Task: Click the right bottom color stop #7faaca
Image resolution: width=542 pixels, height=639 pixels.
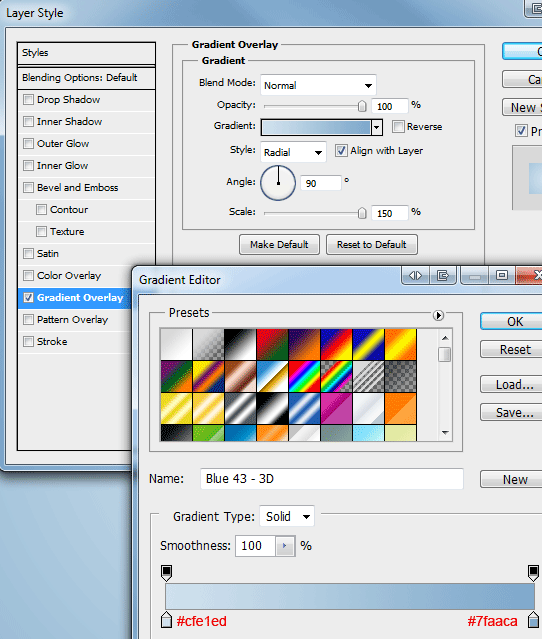Action: click(533, 619)
